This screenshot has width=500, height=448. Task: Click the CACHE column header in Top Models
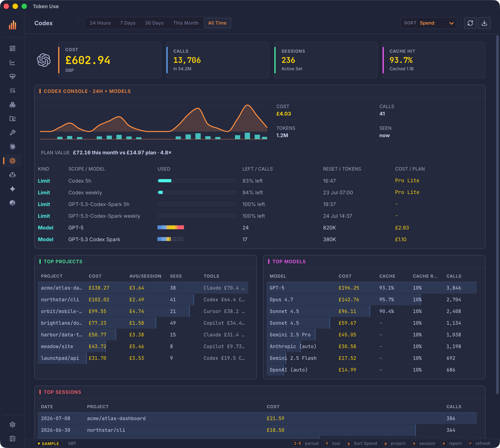click(387, 276)
